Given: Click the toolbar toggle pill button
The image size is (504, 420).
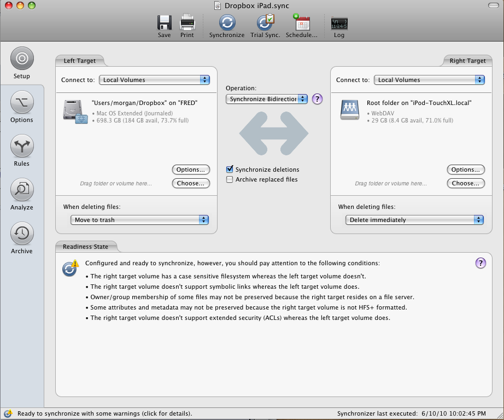Looking at the screenshot, I should (493, 6).
